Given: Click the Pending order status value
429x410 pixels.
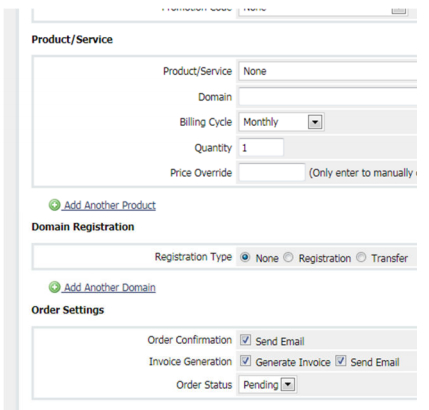Looking at the screenshot, I should (x=260, y=385).
